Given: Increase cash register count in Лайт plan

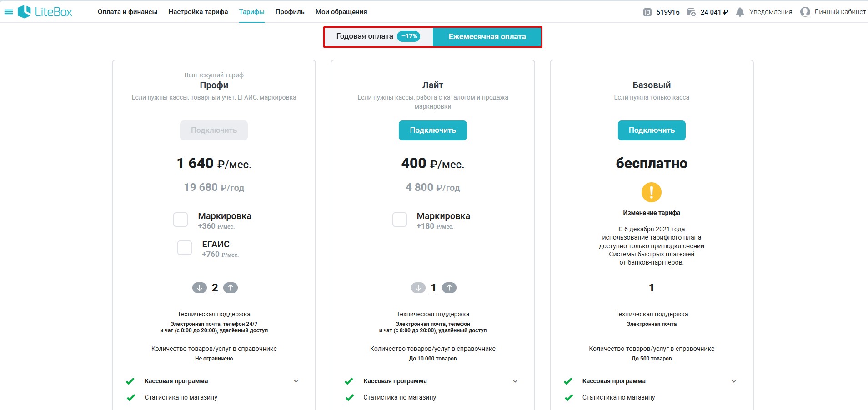Looking at the screenshot, I should coord(449,288).
